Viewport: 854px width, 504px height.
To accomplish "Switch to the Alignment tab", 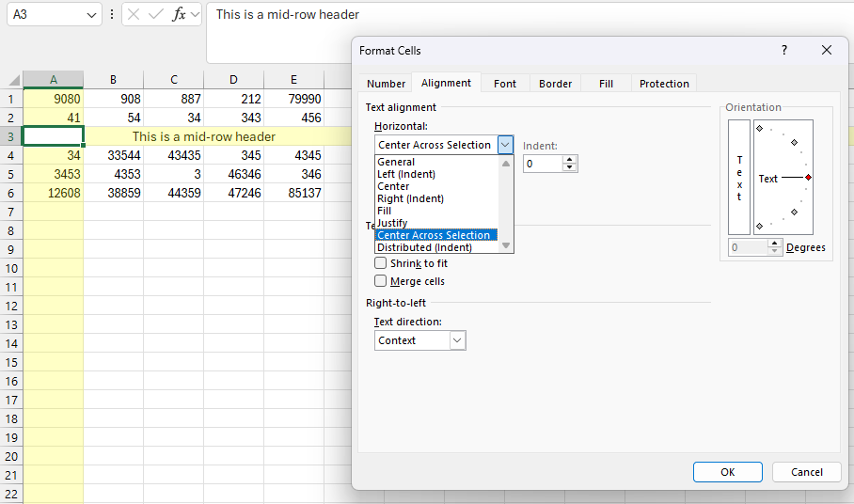I will coord(446,83).
